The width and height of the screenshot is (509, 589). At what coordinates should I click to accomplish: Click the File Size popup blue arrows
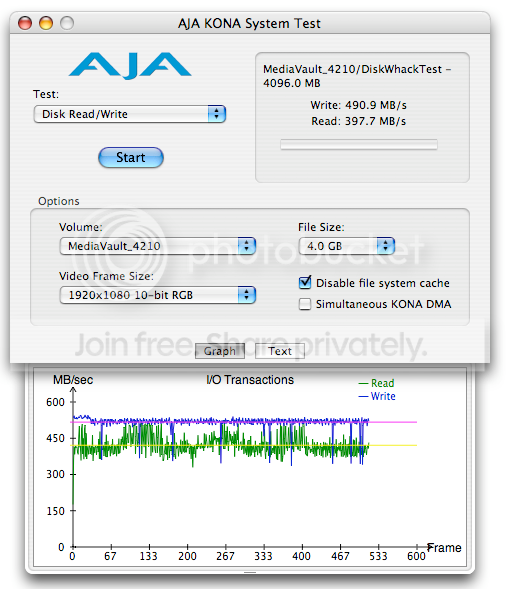[x=386, y=246]
